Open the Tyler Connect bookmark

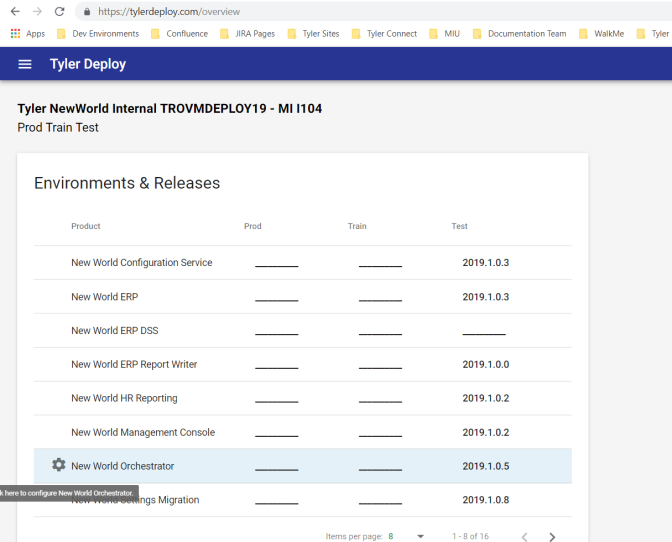point(383,33)
